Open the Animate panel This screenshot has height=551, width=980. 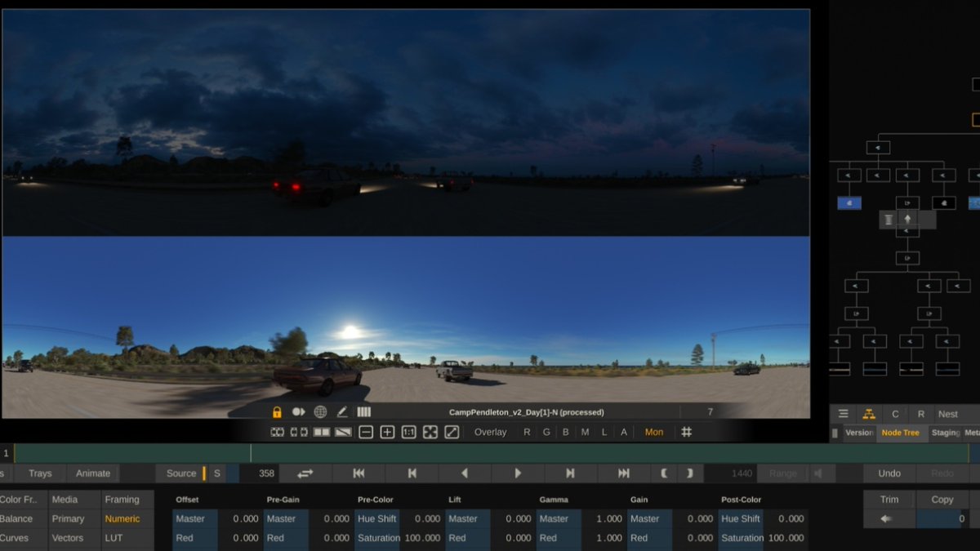coord(93,473)
